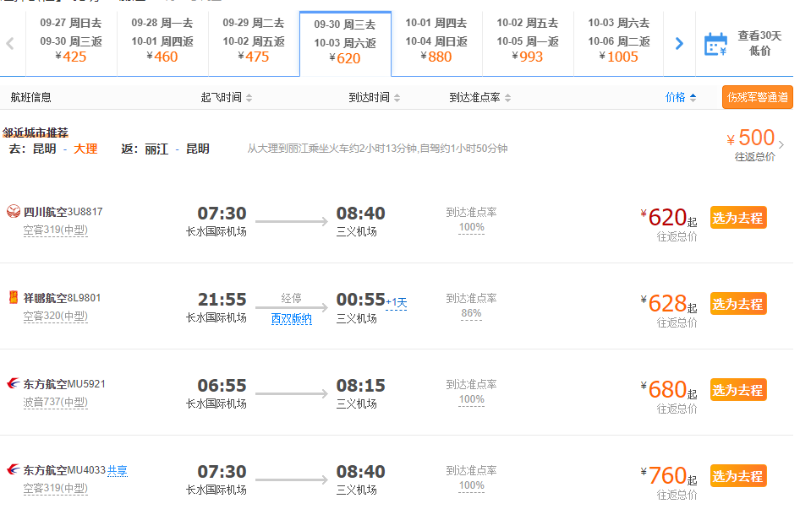Select 8L9801 as outbound flight
Screen dimensions: 800x520
[x=738, y=304]
